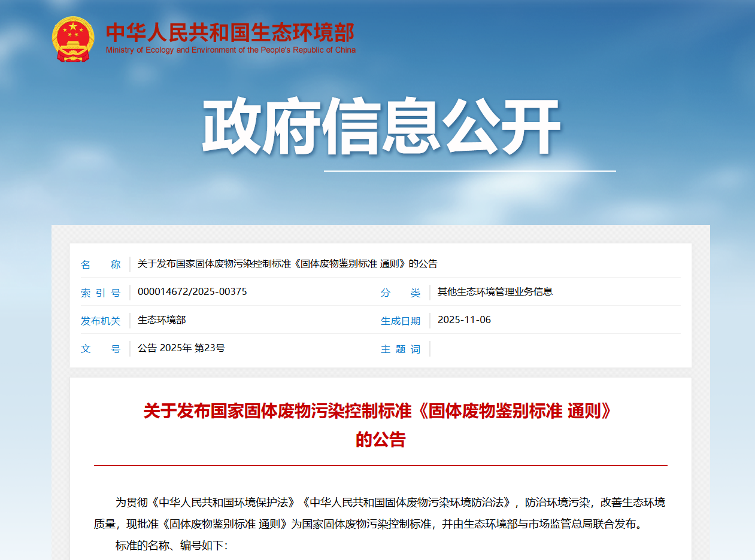Select the 分类 field label

pyautogui.click(x=401, y=293)
